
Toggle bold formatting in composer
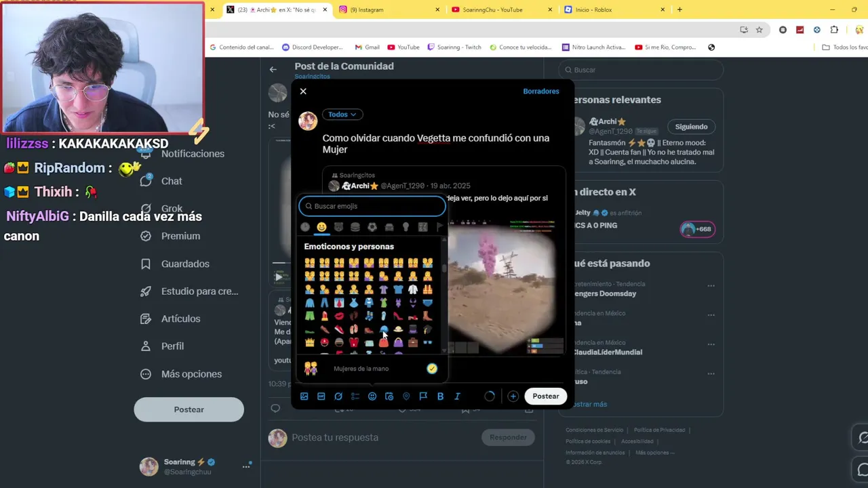tap(440, 396)
